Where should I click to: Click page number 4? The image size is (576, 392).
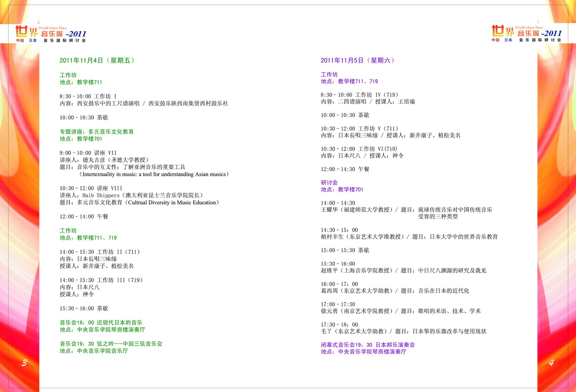pyautogui.click(x=551, y=363)
